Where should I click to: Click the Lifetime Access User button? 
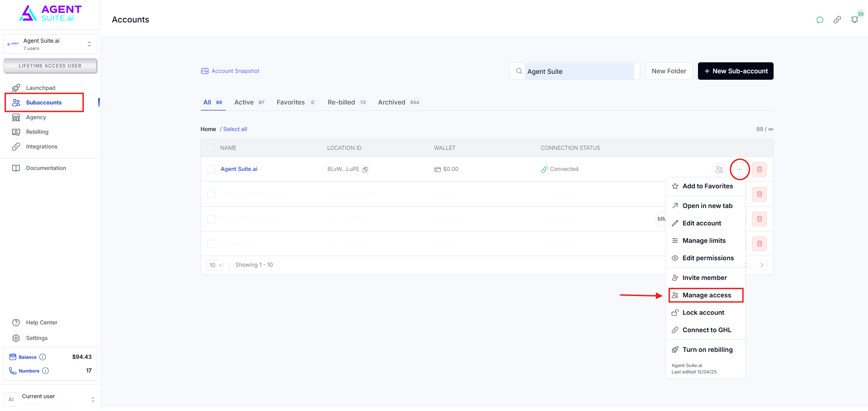point(50,66)
